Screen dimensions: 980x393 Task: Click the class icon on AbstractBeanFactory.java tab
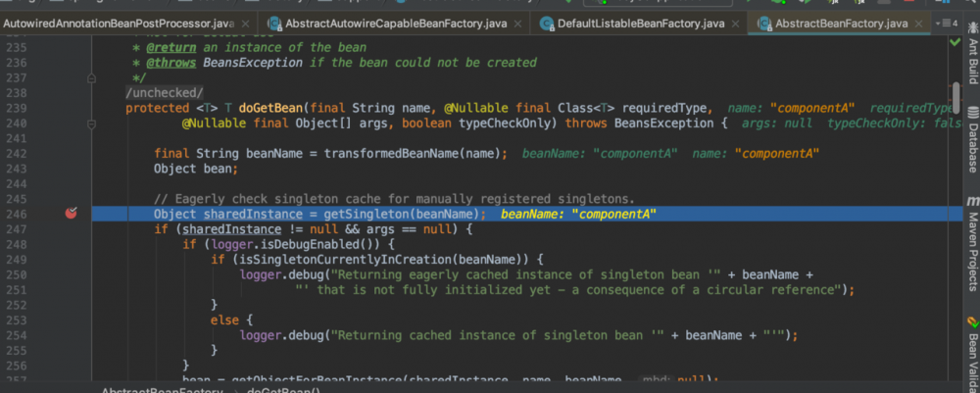point(764,25)
